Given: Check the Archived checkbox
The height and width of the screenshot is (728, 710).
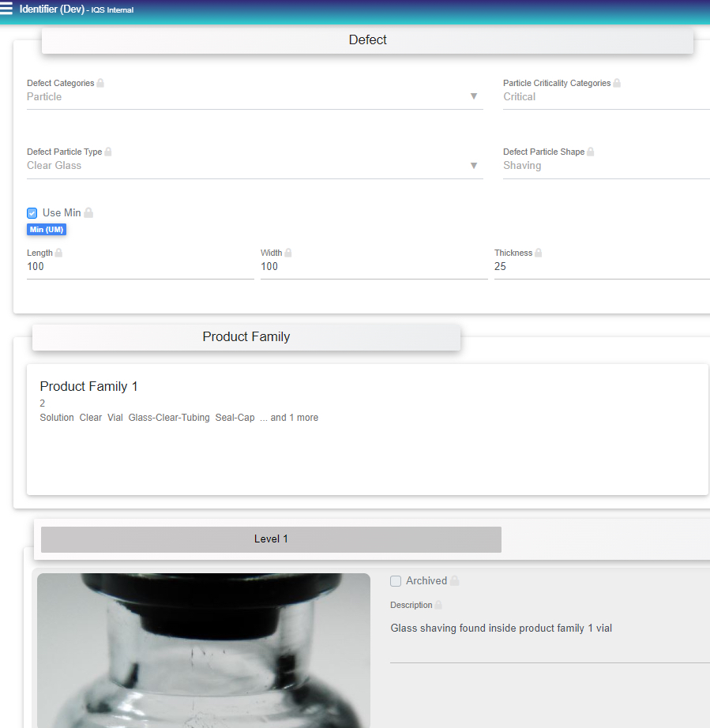Looking at the screenshot, I should pos(396,581).
